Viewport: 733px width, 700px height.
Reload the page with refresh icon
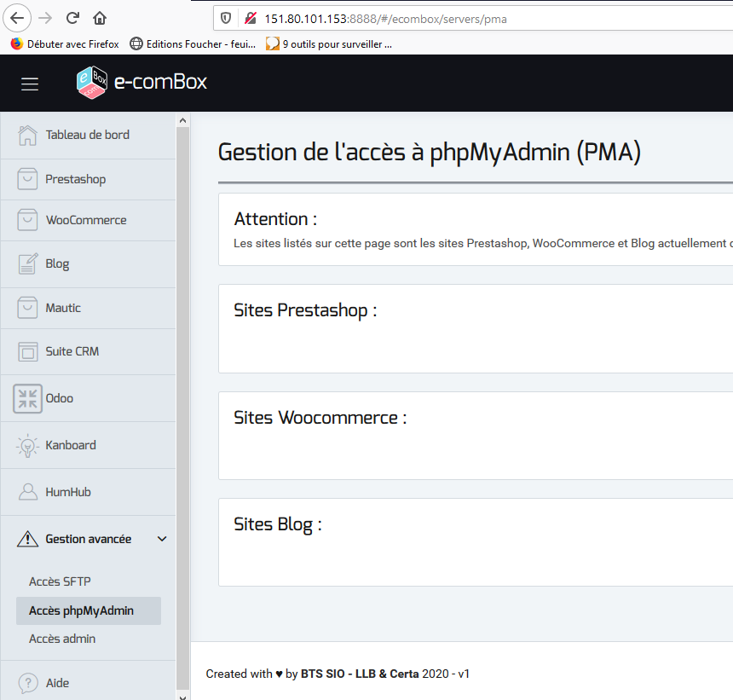(72, 18)
